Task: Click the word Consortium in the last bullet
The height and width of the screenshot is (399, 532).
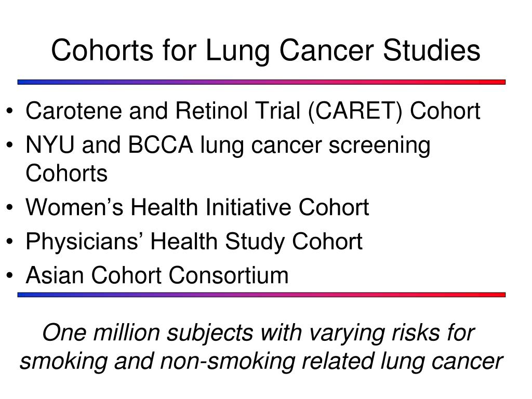Action: pyautogui.click(x=229, y=275)
